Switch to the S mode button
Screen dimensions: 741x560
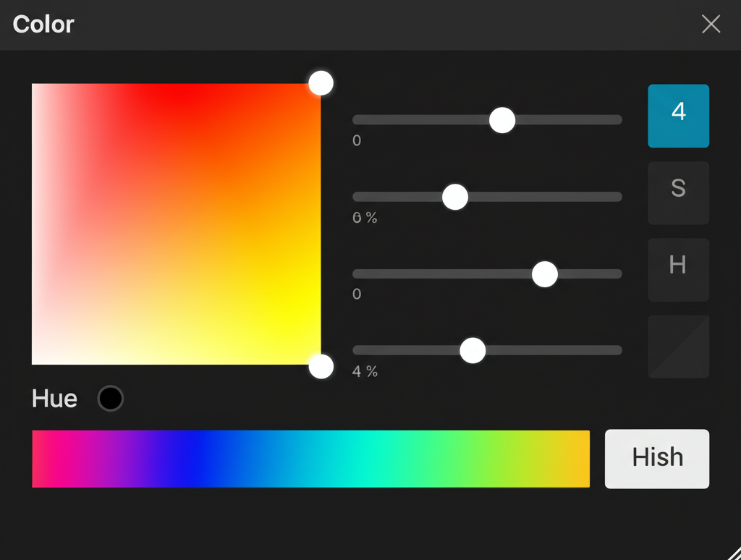[x=678, y=192]
